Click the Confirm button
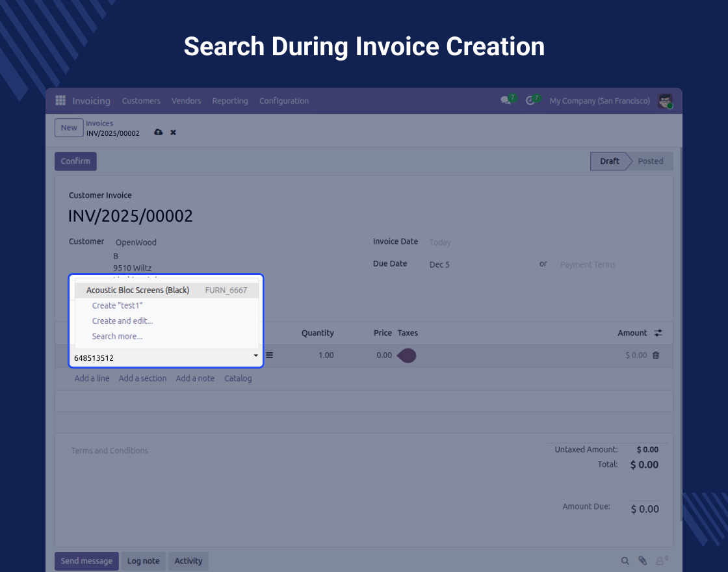 [75, 161]
